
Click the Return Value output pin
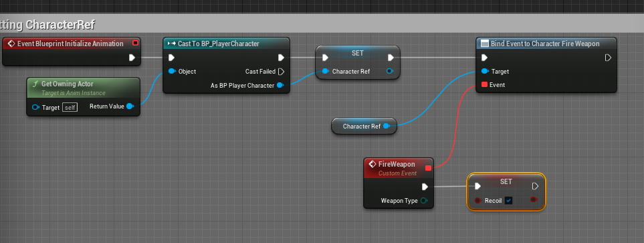(x=130, y=106)
